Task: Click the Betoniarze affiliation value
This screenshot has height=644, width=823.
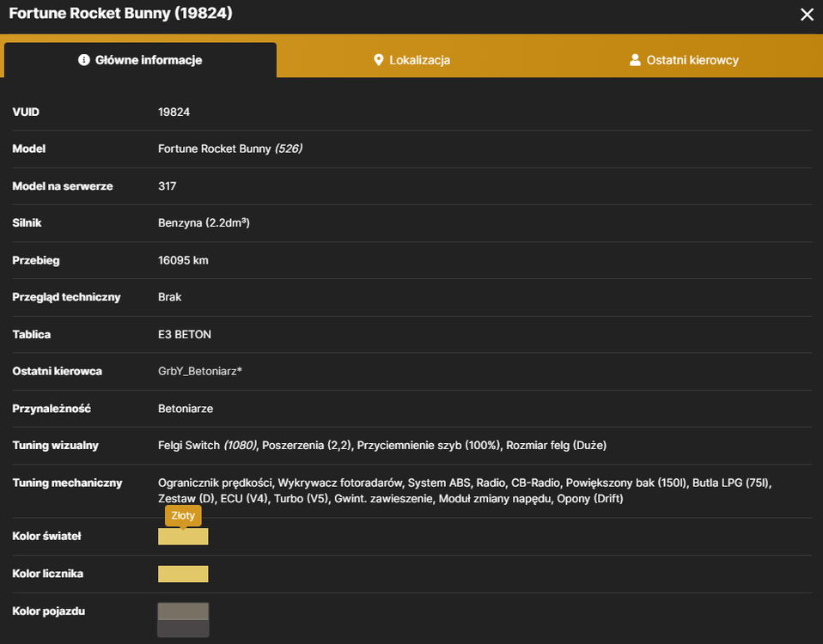Action: 186,409
